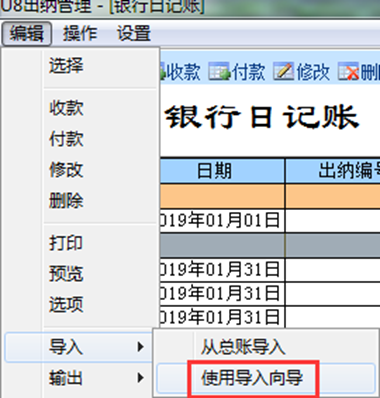
Task: Choose 付款 in the edit menu
Action: click(x=66, y=139)
